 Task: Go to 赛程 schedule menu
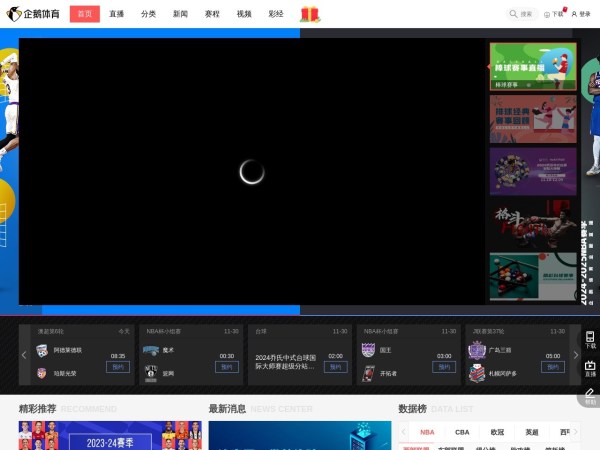(212, 14)
